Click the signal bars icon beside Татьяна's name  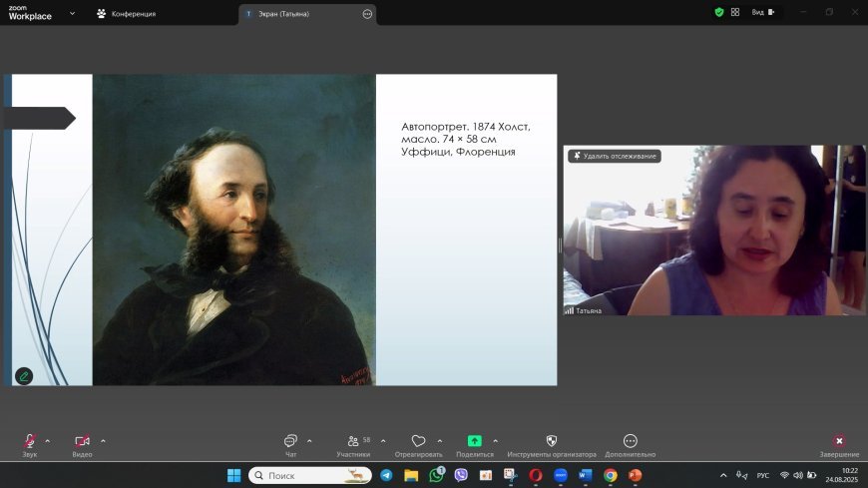pyautogui.click(x=569, y=310)
